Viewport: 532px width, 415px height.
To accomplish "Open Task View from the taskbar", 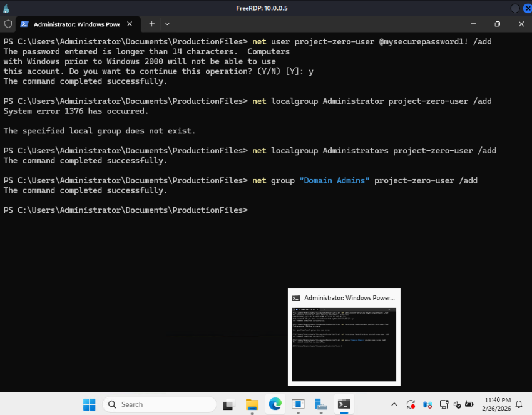I will click(229, 404).
